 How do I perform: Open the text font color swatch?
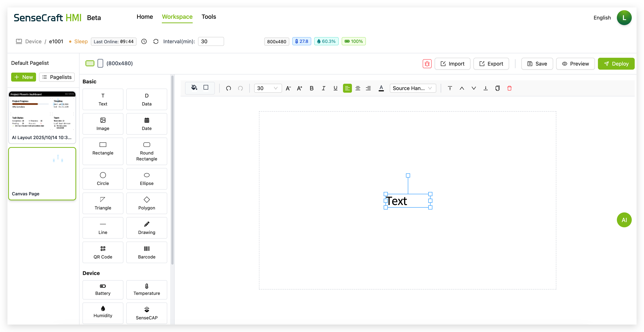pyautogui.click(x=381, y=88)
